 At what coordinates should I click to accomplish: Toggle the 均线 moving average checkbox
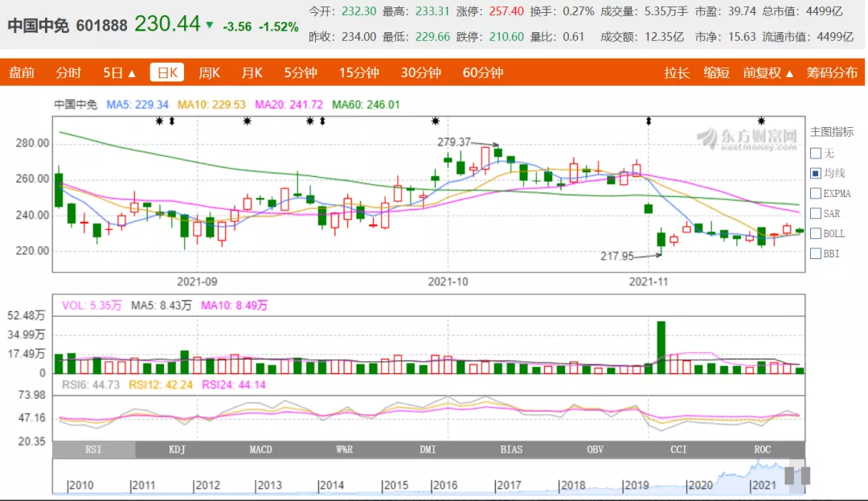click(816, 173)
